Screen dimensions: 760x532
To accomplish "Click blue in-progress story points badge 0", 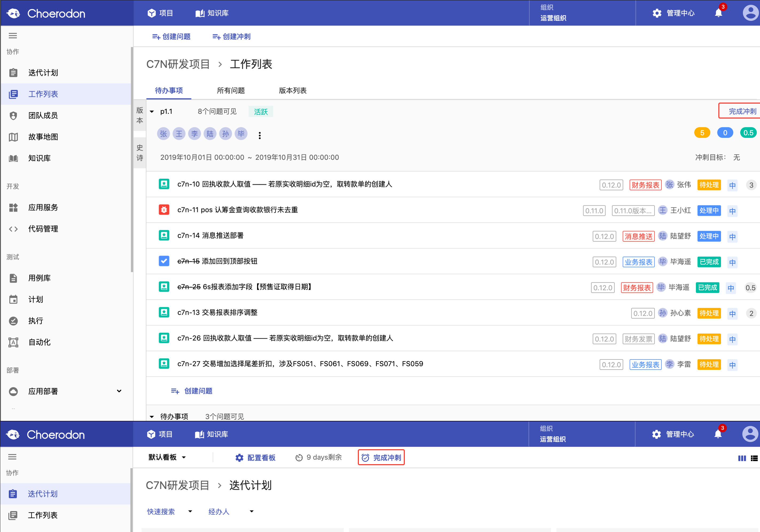I will pyautogui.click(x=725, y=133).
